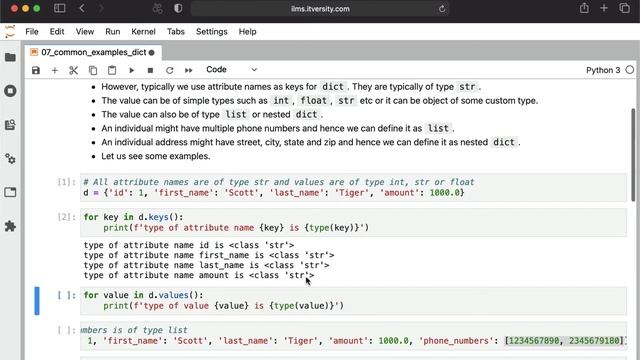The width and height of the screenshot is (640, 360).
Task: Restart kernel and run all cells icon
Action: click(x=189, y=70)
